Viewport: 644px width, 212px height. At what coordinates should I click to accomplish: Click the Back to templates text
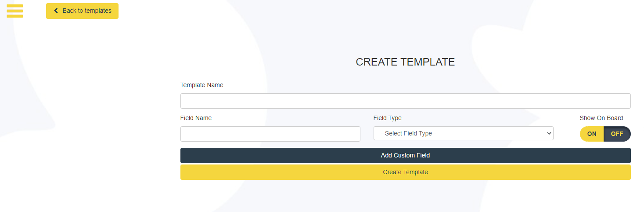87,11
